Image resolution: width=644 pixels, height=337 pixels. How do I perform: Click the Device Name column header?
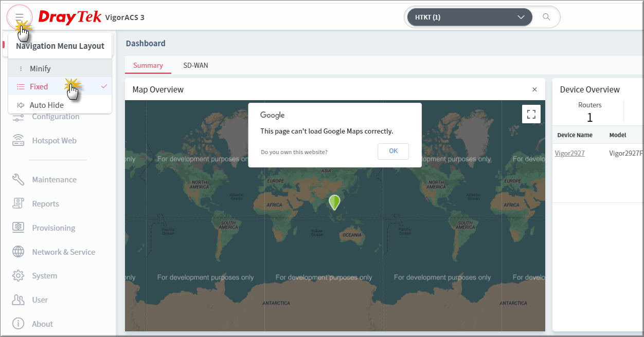(x=575, y=135)
